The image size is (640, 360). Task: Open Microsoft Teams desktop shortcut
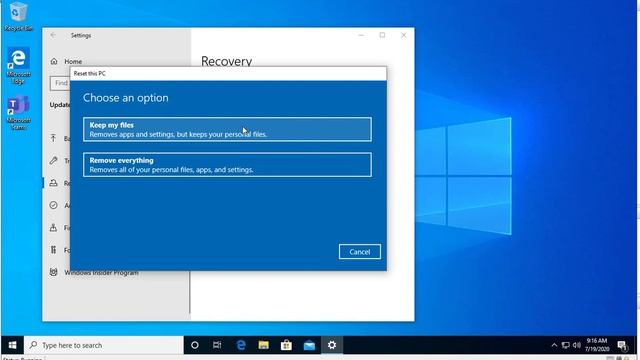[x=18, y=113]
